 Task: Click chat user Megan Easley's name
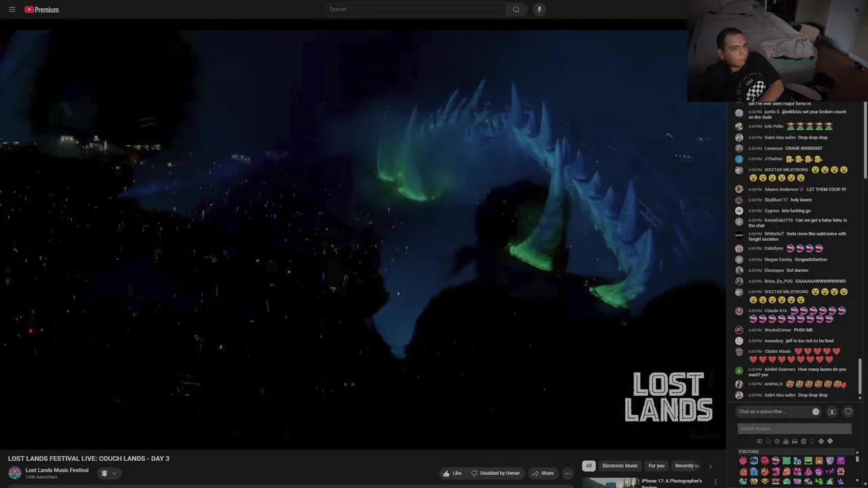[778, 260]
